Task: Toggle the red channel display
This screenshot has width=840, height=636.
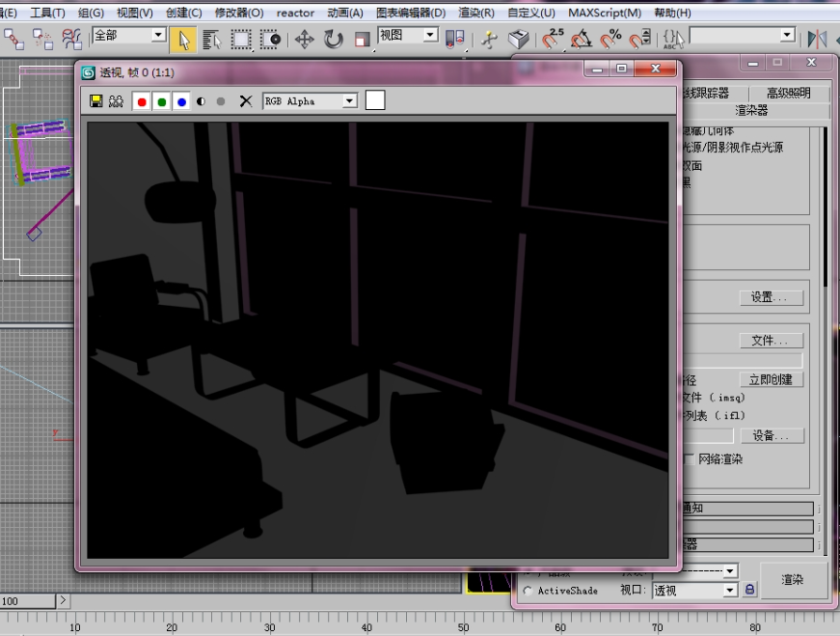Action: 142,101
